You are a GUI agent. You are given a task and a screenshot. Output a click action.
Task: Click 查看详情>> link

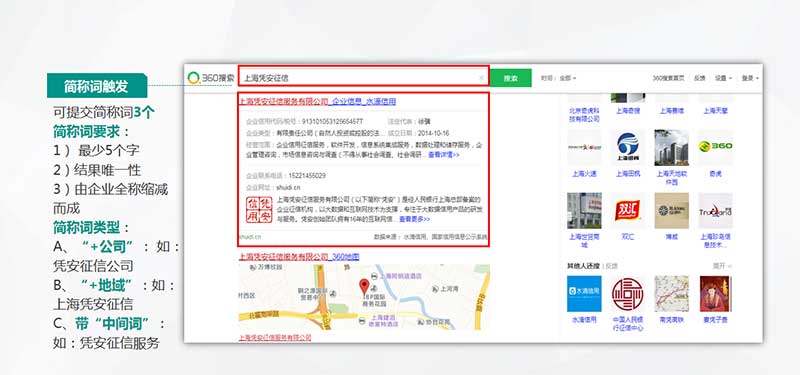443,154
